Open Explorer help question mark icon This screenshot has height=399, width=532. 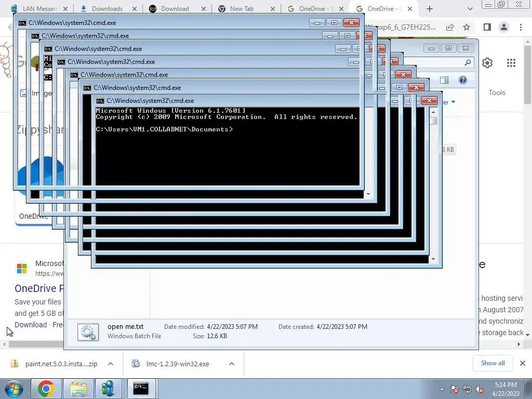[463, 80]
